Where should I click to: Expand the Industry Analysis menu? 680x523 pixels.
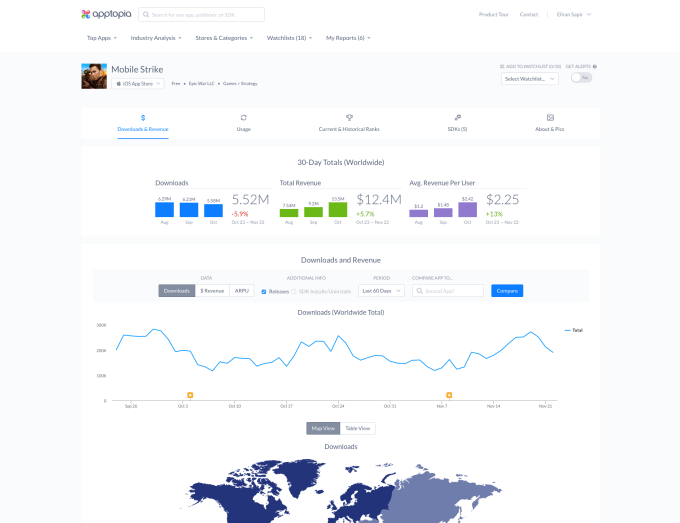pyautogui.click(x=156, y=38)
